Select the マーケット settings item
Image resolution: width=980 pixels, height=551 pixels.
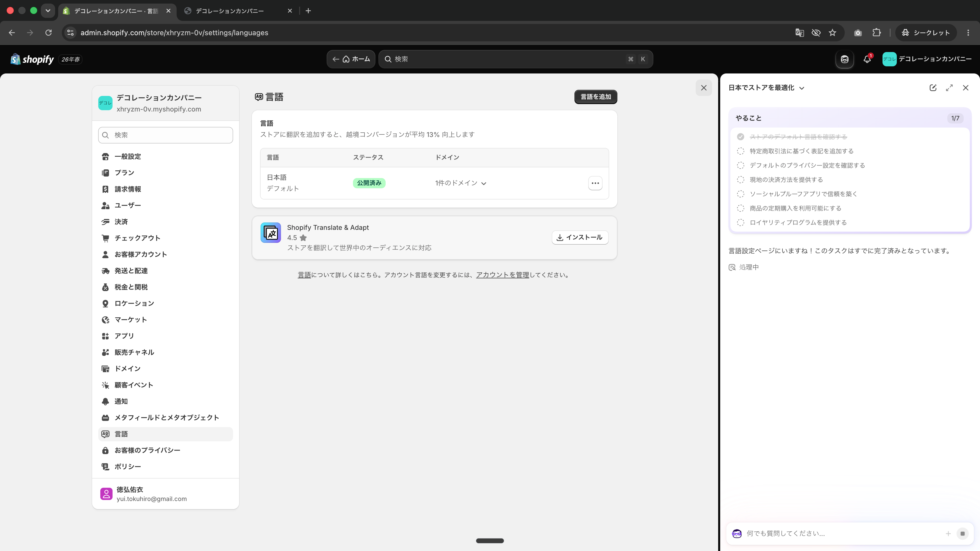[165, 320]
